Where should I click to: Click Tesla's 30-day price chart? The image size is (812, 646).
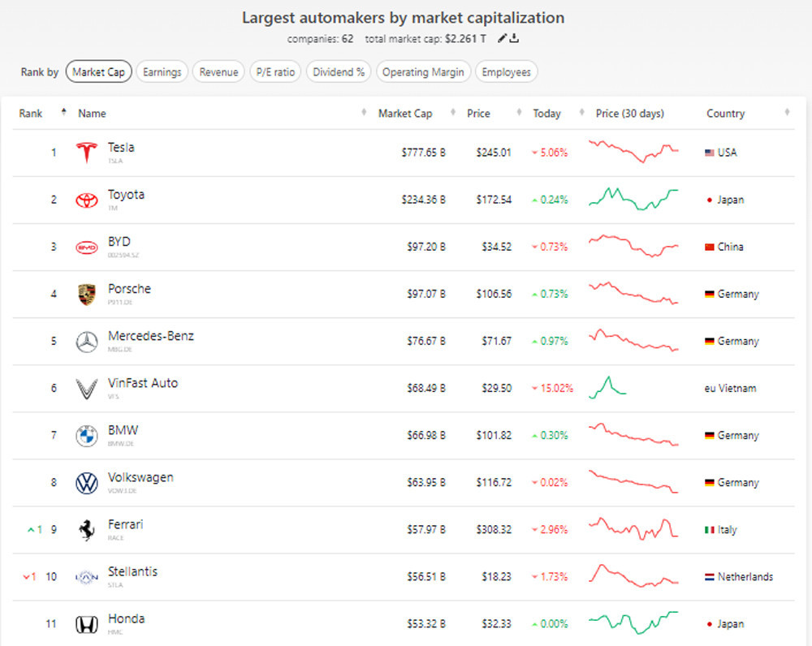tap(633, 152)
